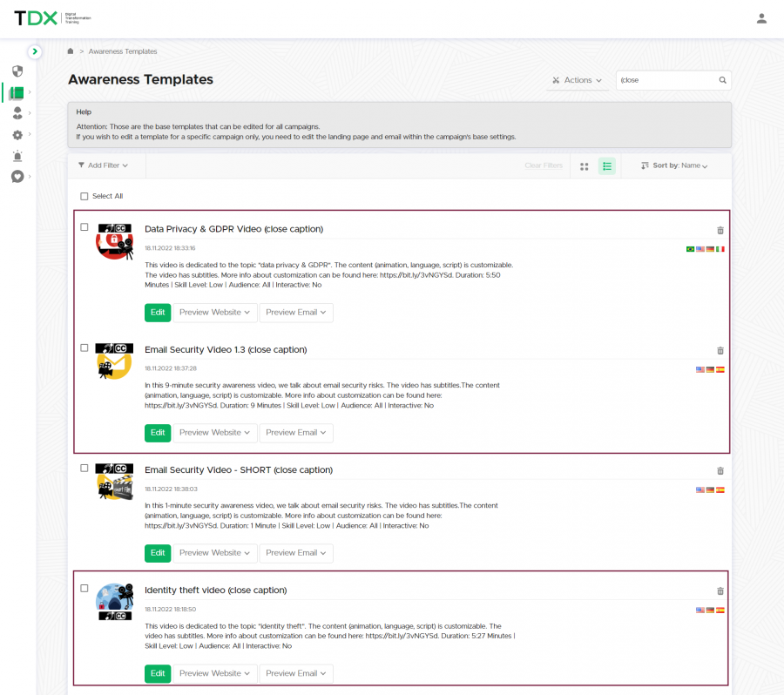784x695 pixels.
Task: Switch to grid view layout
Action: coord(585,165)
